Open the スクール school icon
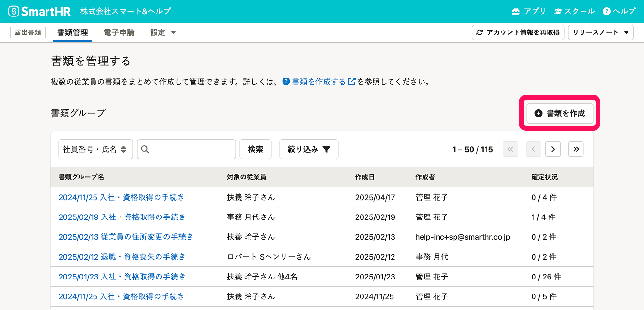 [558, 11]
